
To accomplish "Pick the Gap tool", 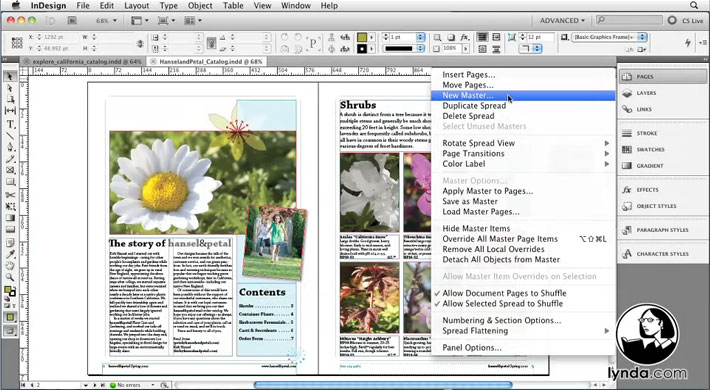I will coord(10,111).
